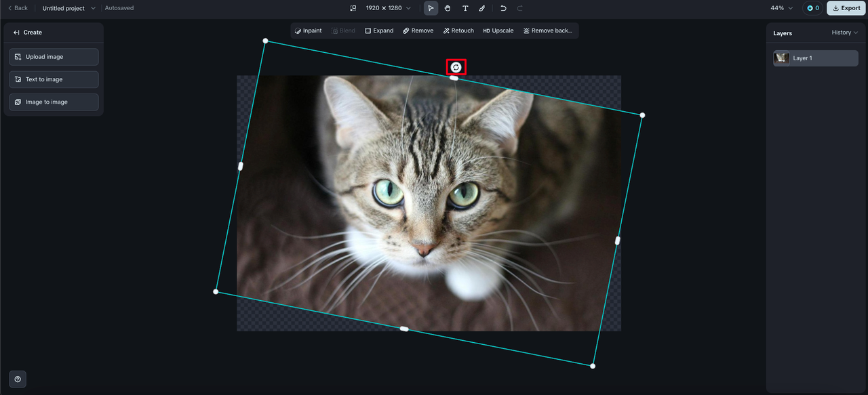Click the Export button

[x=846, y=8]
